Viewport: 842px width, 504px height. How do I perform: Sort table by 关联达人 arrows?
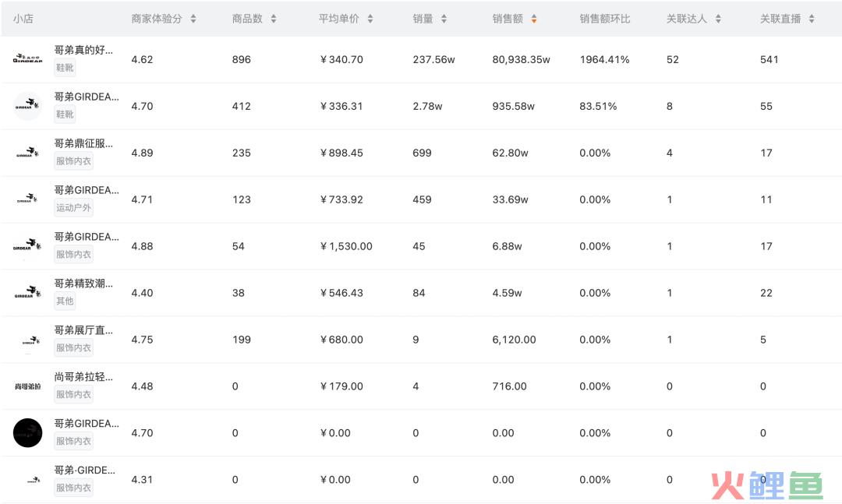(718, 19)
